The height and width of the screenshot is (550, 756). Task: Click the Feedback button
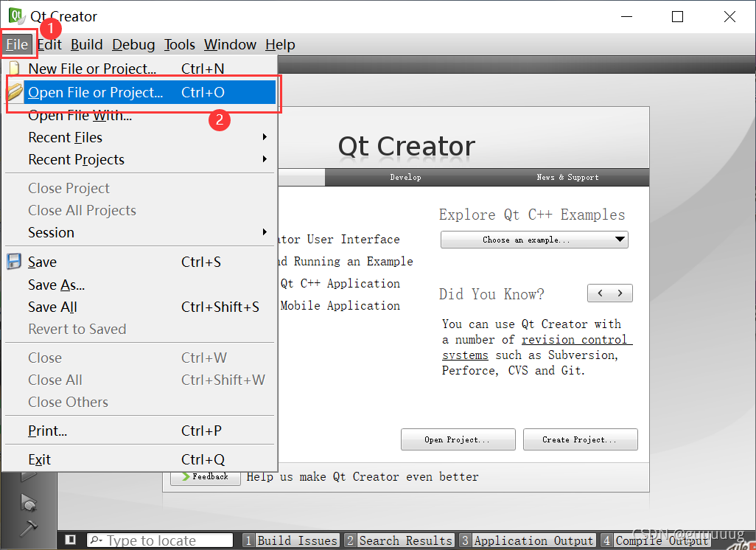click(206, 477)
